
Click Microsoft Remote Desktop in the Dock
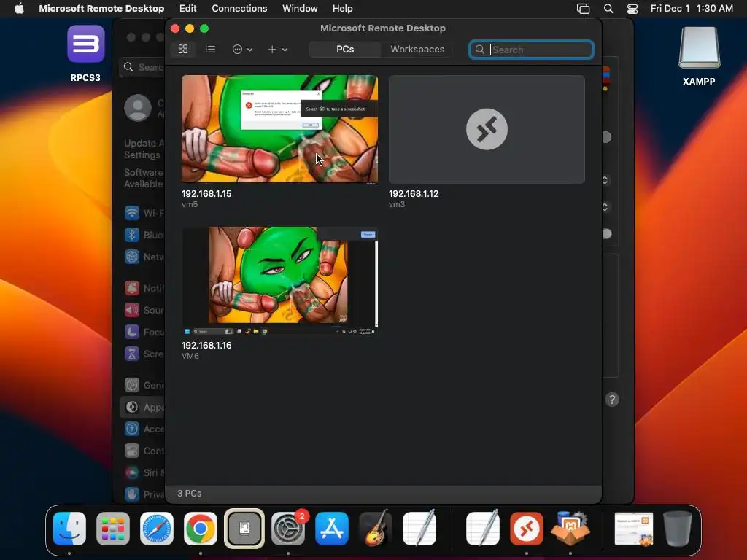point(527,529)
